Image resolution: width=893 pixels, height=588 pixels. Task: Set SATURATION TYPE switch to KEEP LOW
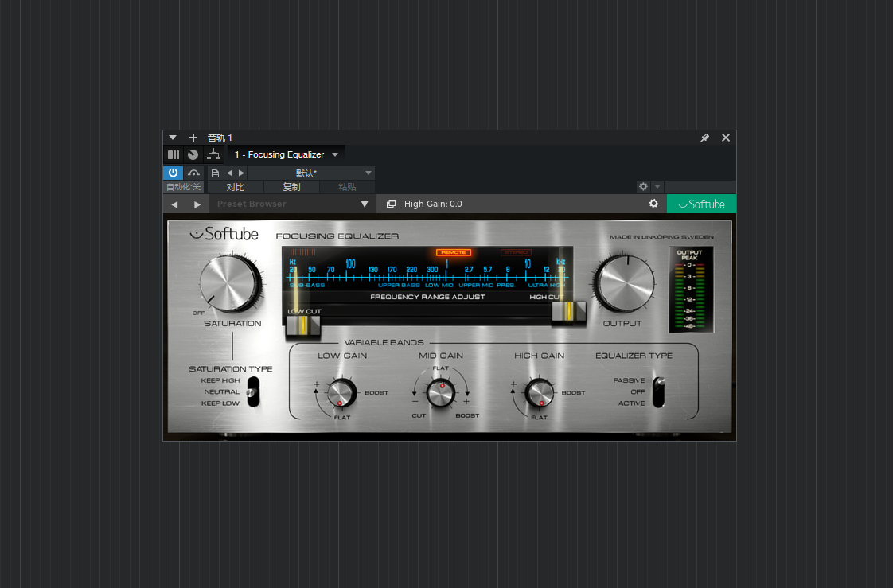[252, 404]
